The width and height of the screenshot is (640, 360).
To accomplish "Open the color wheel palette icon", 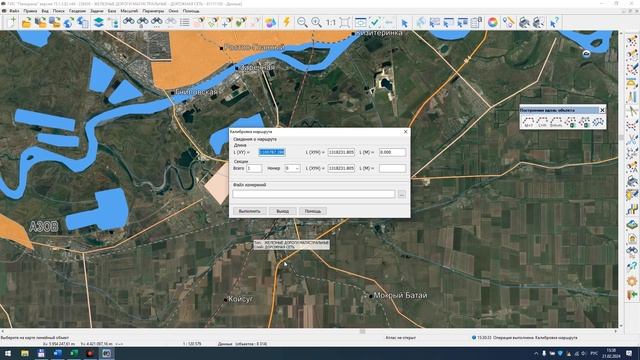I will pos(493,22).
